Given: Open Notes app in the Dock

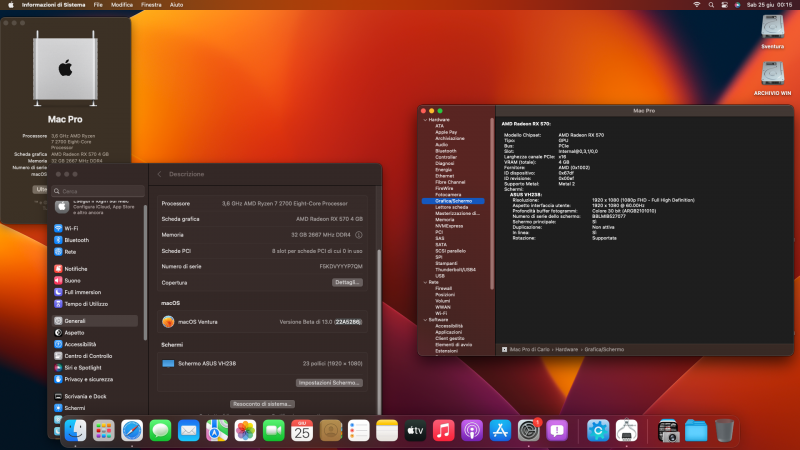Looking at the screenshot, I should [x=387, y=431].
